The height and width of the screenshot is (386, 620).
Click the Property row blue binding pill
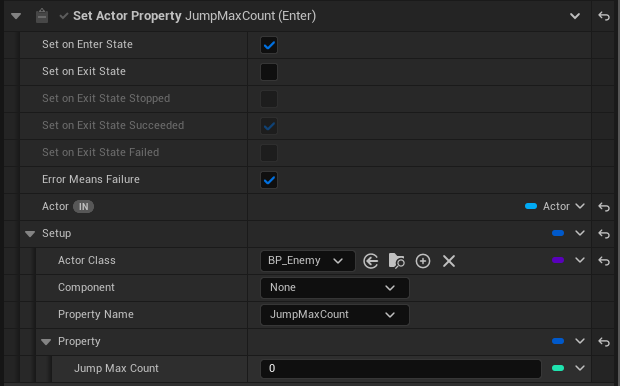558,341
